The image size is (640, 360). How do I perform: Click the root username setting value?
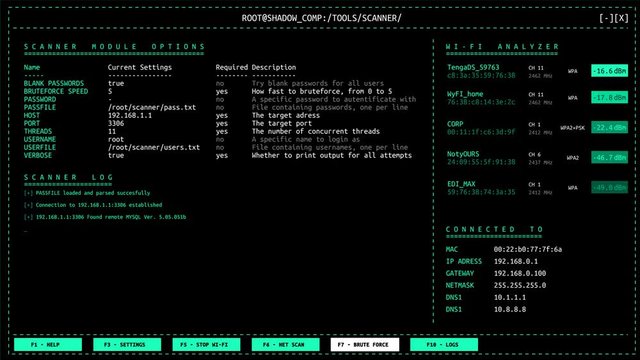[116, 139]
